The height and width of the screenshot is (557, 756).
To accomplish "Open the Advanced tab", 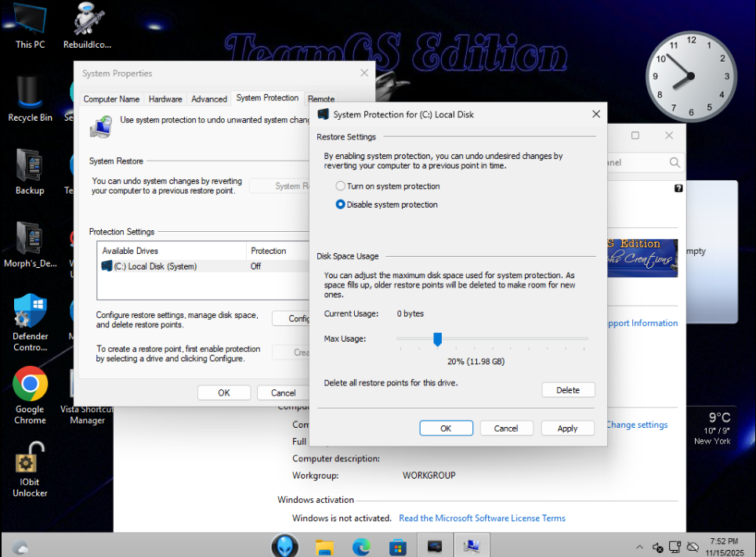I will [x=209, y=99].
